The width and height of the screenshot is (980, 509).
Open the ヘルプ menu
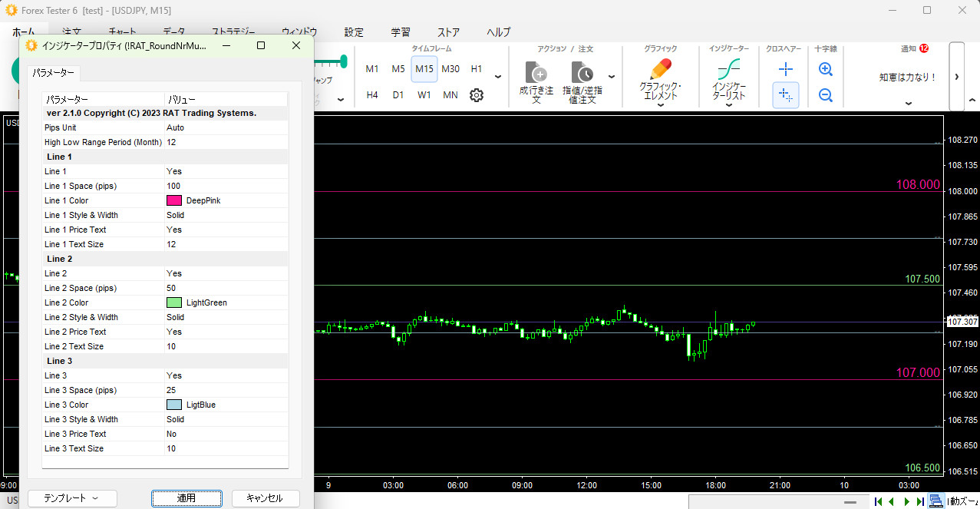pos(498,32)
